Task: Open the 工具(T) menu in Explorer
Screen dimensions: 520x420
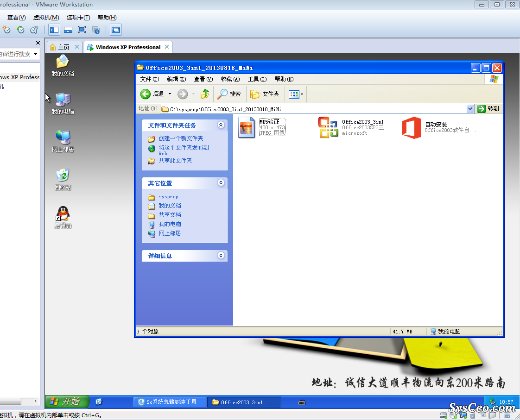Action: [257, 79]
